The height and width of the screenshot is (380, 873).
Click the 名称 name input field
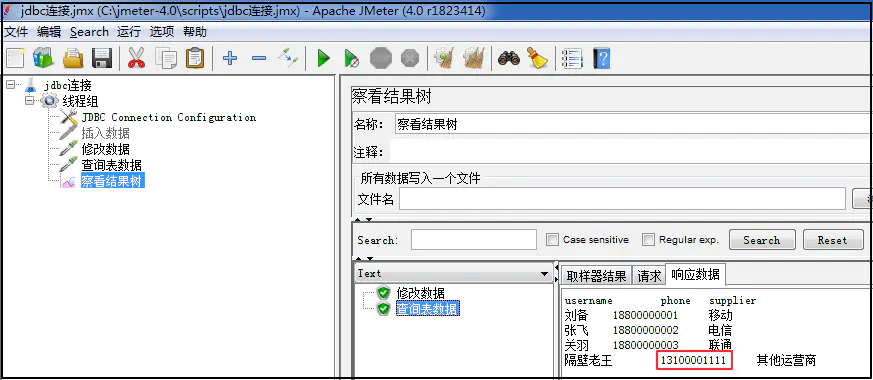pos(633,124)
